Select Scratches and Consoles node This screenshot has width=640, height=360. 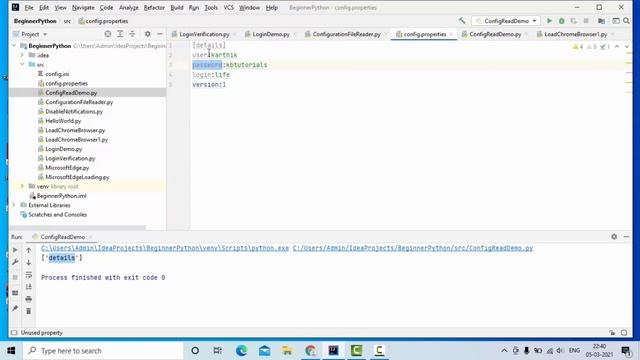(58, 215)
